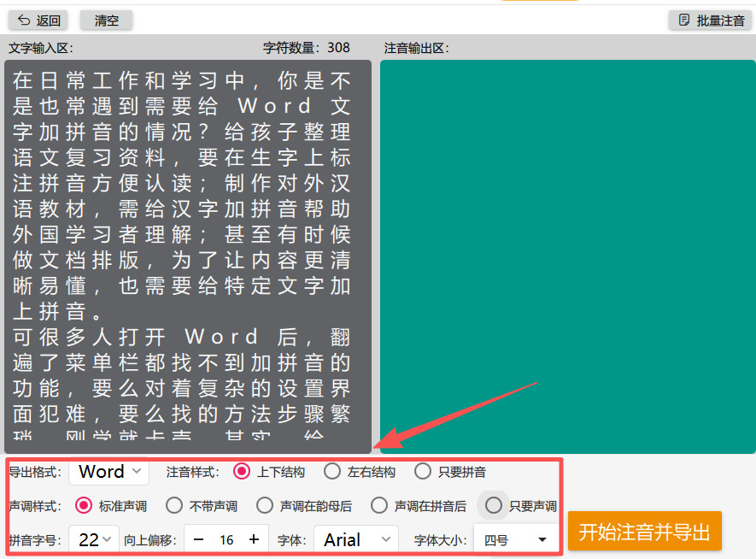Enable the 标准声调 tone style
This screenshot has width=756, height=559.
[x=83, y=505]
